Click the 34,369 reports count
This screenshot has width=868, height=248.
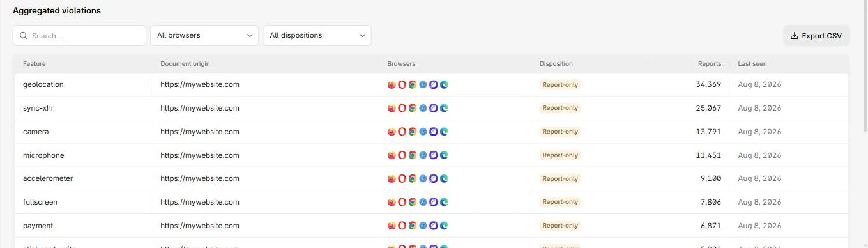(x=708, y=84)
